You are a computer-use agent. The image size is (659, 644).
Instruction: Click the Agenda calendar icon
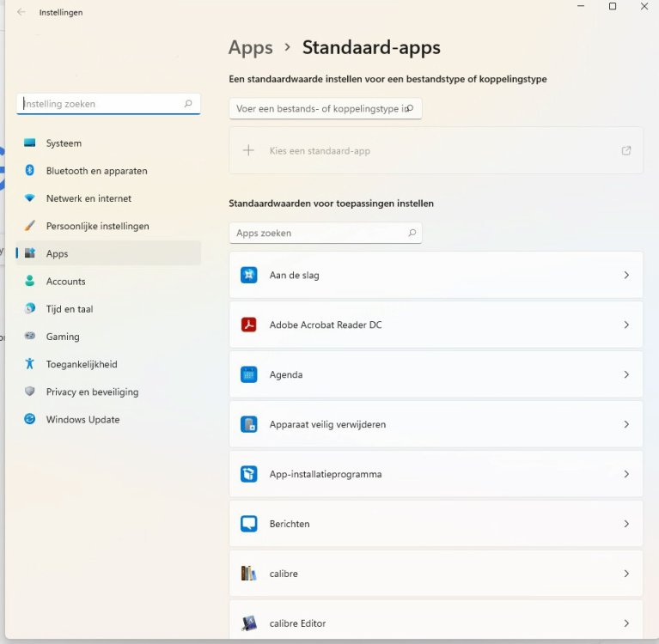point(249,374)
